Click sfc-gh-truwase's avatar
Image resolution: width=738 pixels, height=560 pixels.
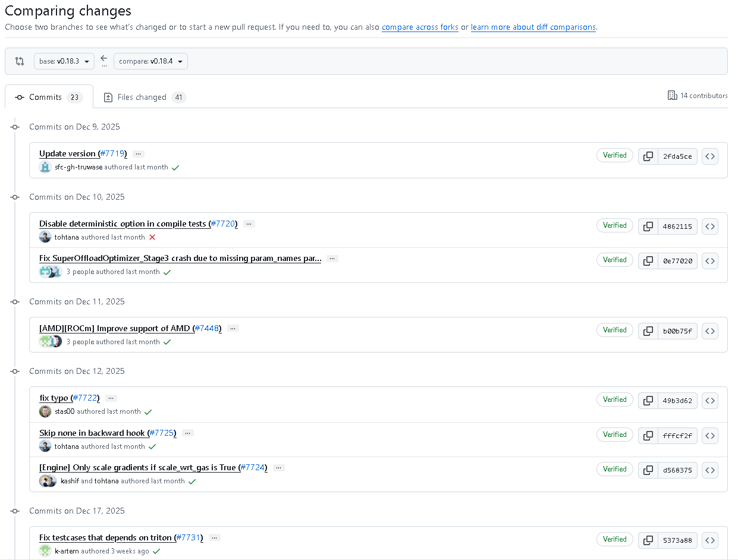coord(45,167)
